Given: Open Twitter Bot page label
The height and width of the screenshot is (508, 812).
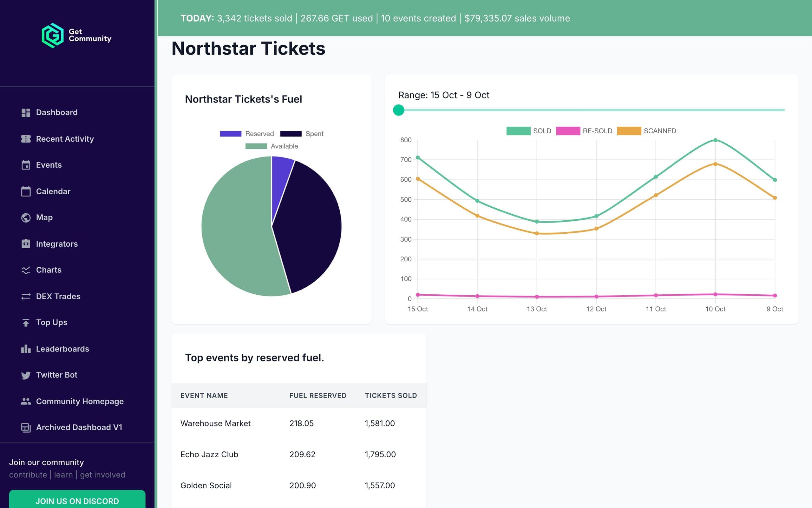Looking at the screenshot, I should (x=57, y=375).
